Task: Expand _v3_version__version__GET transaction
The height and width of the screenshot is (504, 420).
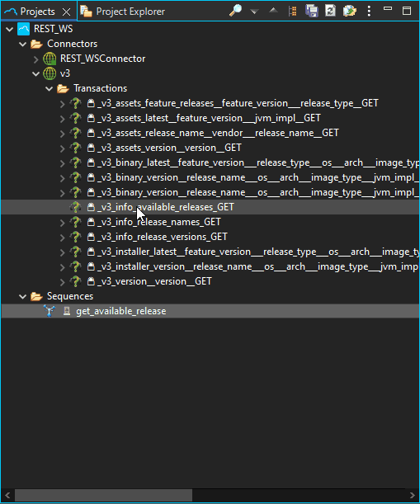Action: (63, 282)
